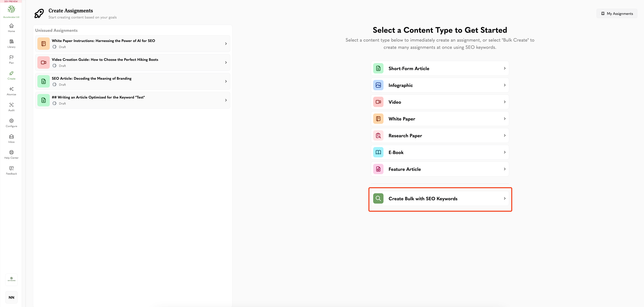The image size is (644, 307).
Task: Click the White Paper orange icon in content types
Action: tap(378, 119)
